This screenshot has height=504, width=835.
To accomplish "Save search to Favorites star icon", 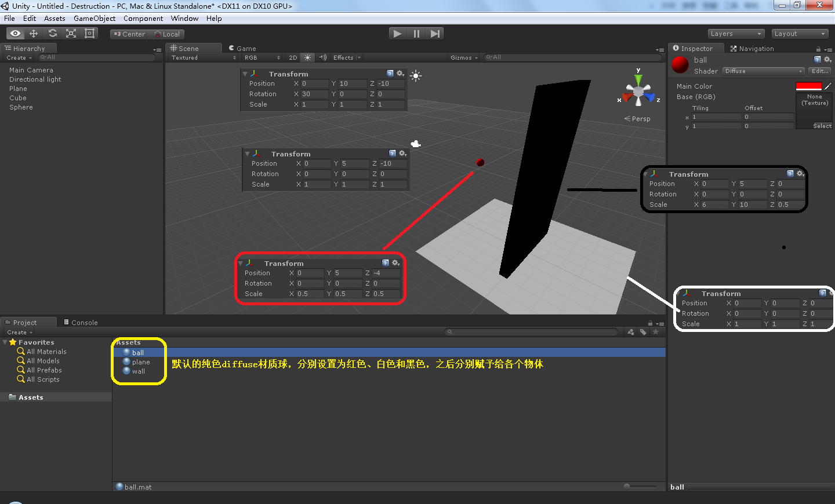I will tap(656, 332).
